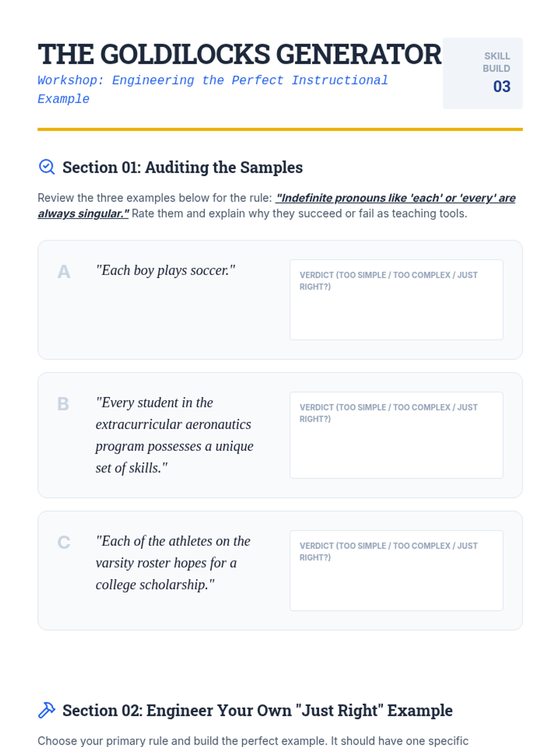Click the sentence "Each boy plays soccer."
This screenshot has width=560, height=747.
click(x=166, y=270)
